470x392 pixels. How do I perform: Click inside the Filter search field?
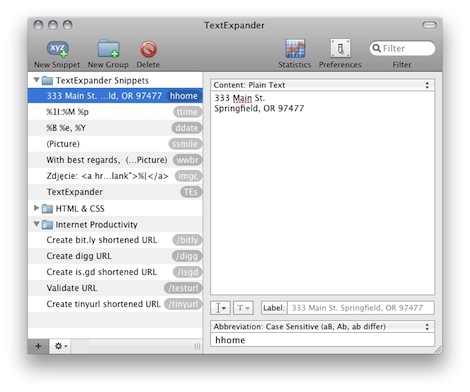pyautogui.click(x=402, y=48)
